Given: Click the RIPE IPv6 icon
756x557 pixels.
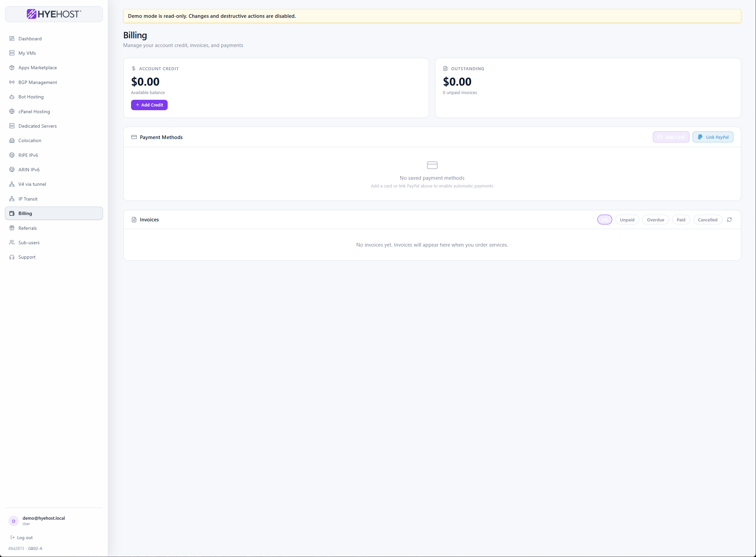Looking at the screenshot, I should point(12,155).
